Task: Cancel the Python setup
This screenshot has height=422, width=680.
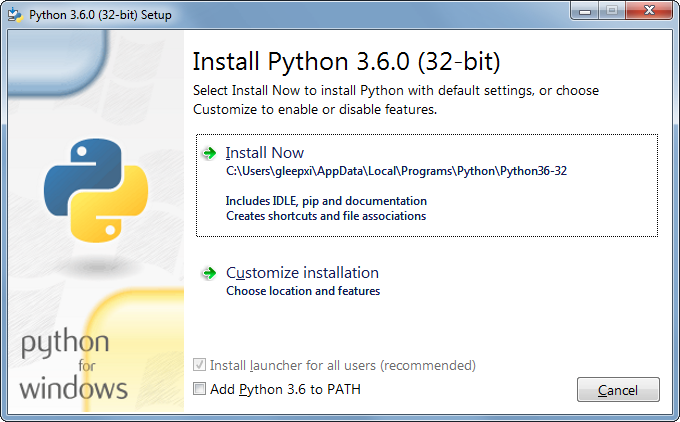Action: pos(618,390)
